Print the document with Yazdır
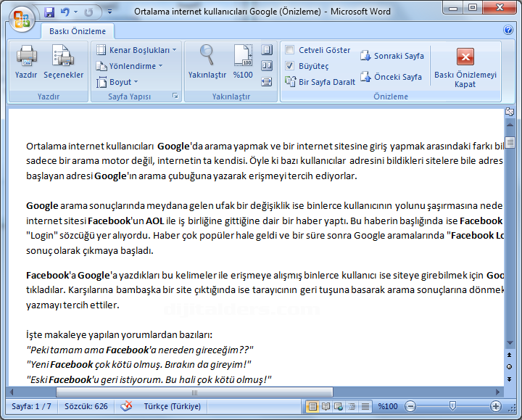 (26, 62)
